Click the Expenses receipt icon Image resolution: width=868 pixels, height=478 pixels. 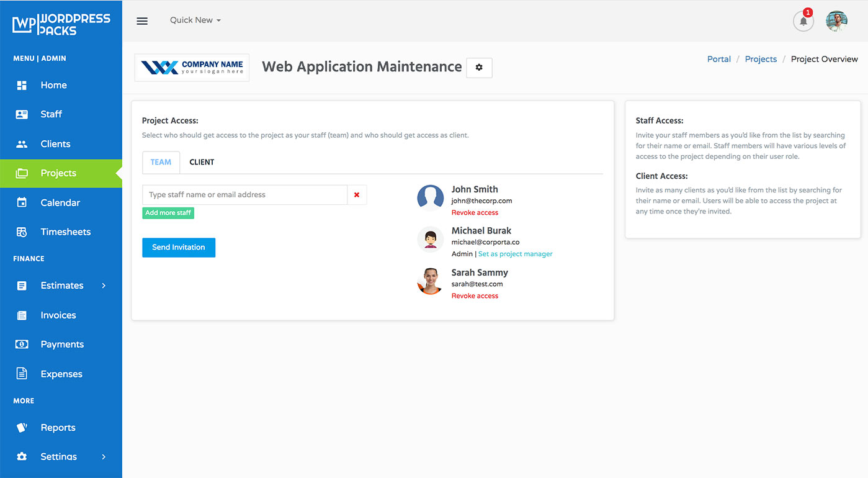click(21, 374)
